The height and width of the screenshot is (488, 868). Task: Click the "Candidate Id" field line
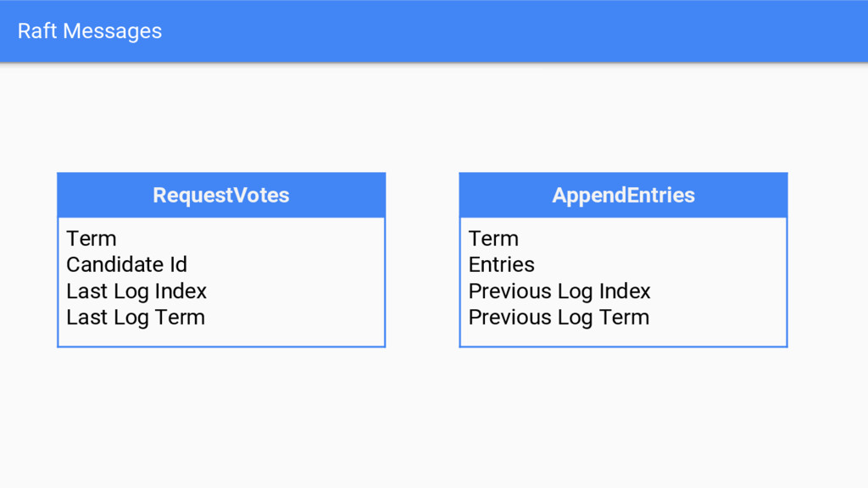pos(126,265)
